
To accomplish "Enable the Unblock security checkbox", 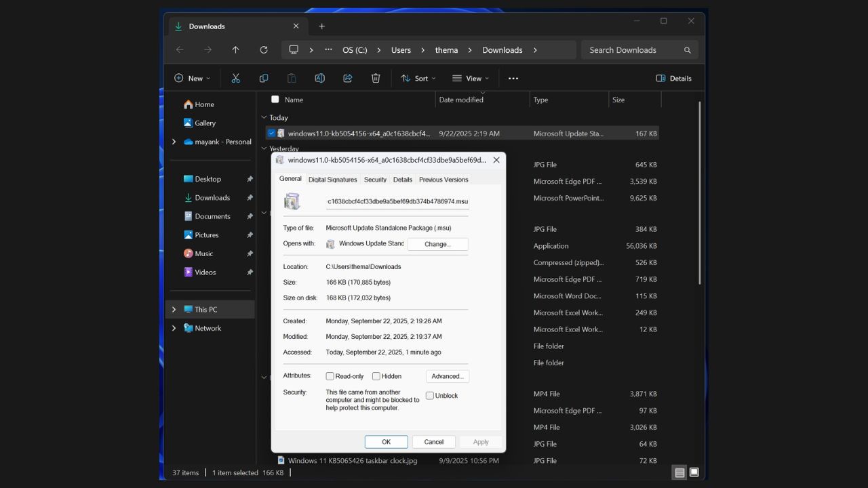I will (429, 395).
